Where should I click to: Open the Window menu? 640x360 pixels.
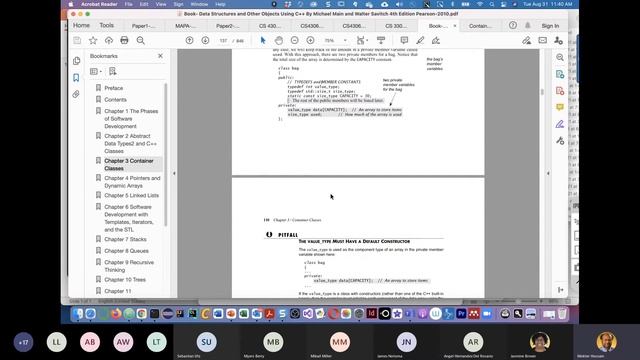pyautogui.click(x=199, y=4)
